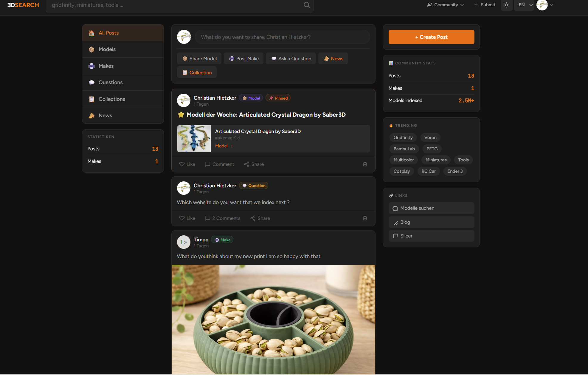Click Ask a Question speech bubble icon

[x=274, y=58]
